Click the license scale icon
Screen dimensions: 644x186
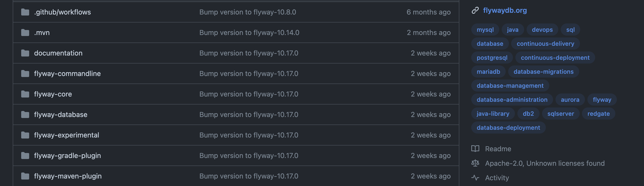475,163
